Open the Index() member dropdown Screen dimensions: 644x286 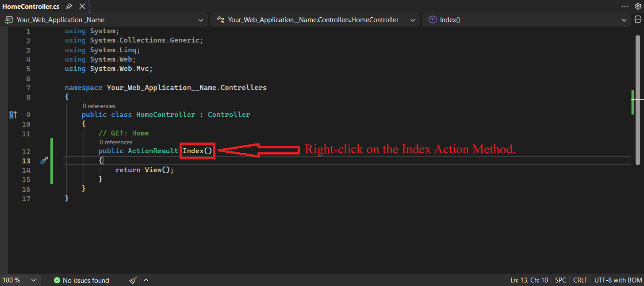coord(624,20)
